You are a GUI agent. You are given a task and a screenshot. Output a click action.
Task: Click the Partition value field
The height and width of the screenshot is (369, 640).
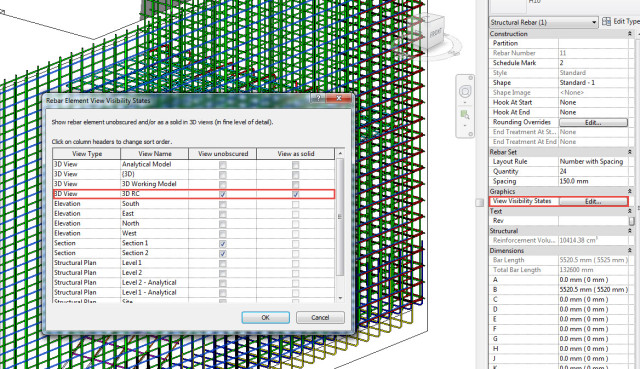tap(593, 43)
